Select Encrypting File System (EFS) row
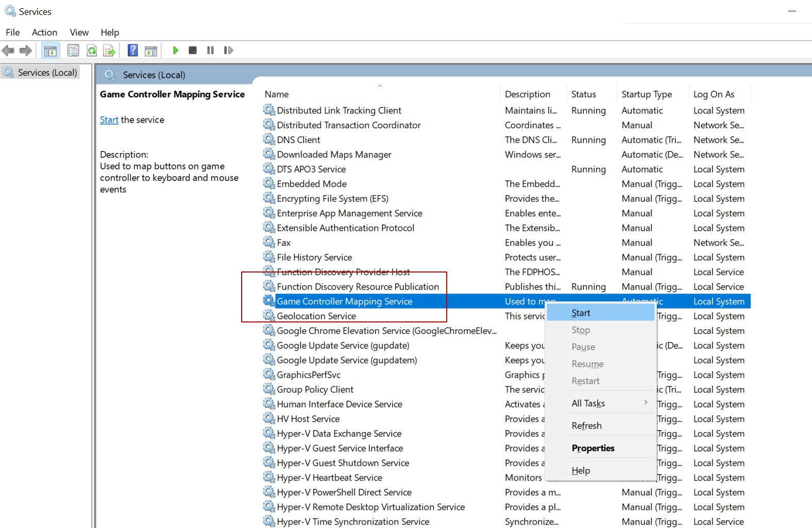The width and height of the screenshot is (812, 528). tap(506, 198)
